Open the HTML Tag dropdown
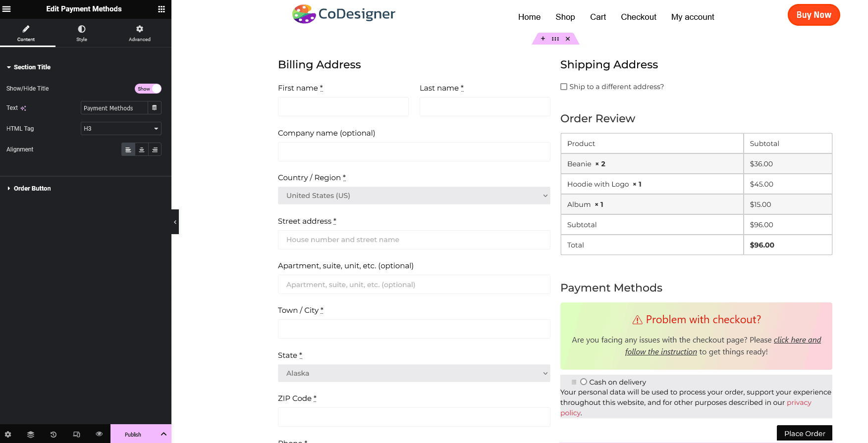The width and height of the screenshot is (868, 443). click(x=121, y=129)
